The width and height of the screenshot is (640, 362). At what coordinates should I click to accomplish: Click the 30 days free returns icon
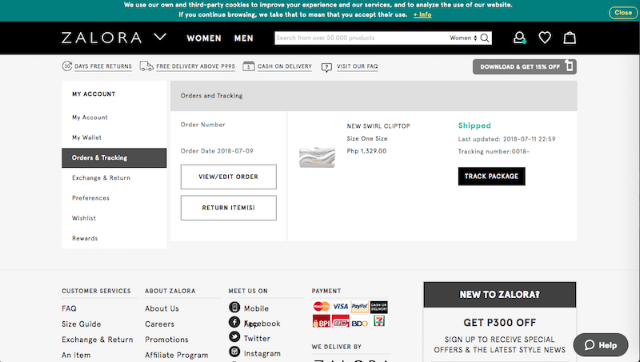(x=67, y=66)
